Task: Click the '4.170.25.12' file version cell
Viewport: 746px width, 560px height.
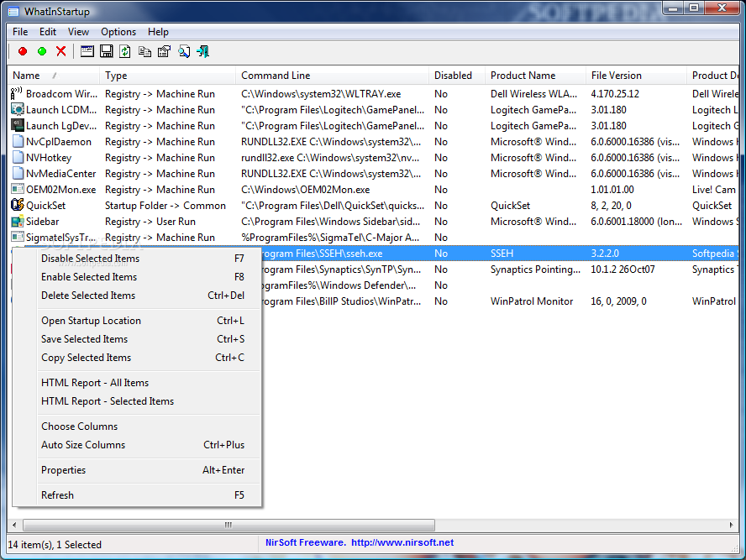Action: coord(615,94)
